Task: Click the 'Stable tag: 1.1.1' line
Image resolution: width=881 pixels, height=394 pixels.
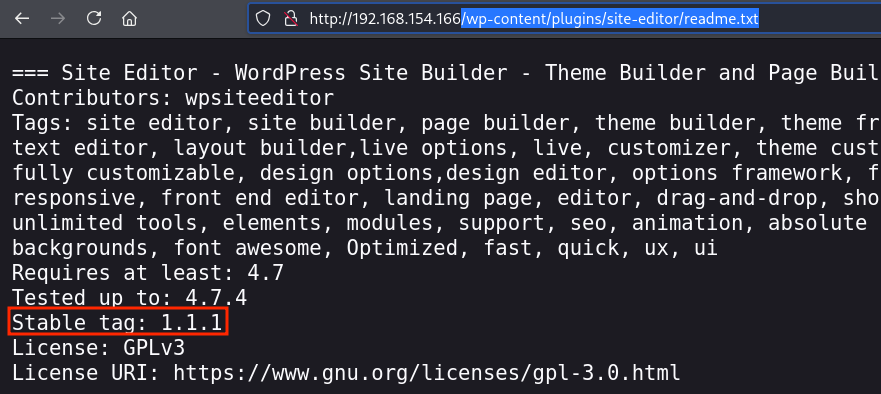Action: point(117,323)
